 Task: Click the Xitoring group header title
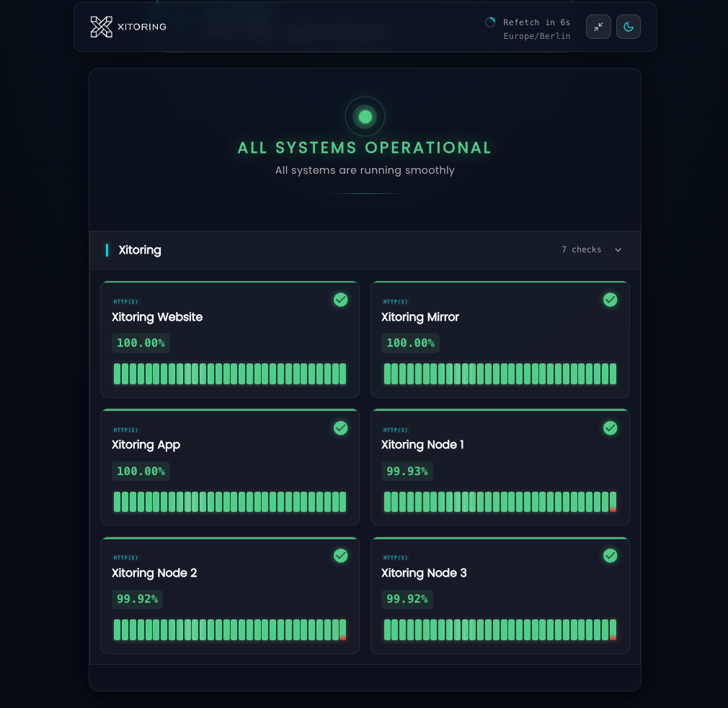[x=140, y=250]
